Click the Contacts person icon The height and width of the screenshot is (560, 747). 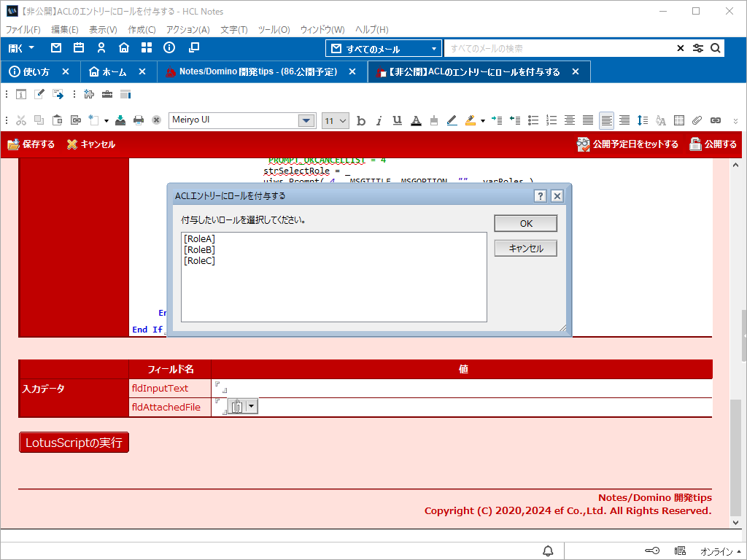click(x=101, y=48)
